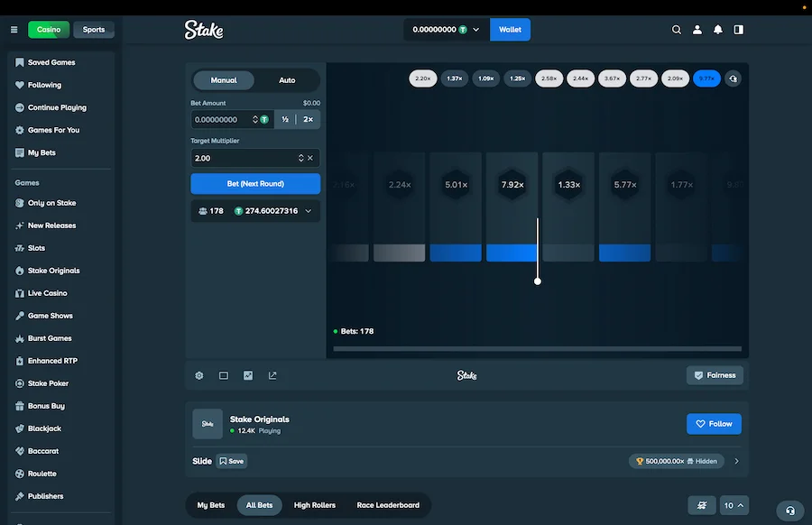Switch to Casino section
Viewport: 812px width, 525px height.
coord(49,30)
